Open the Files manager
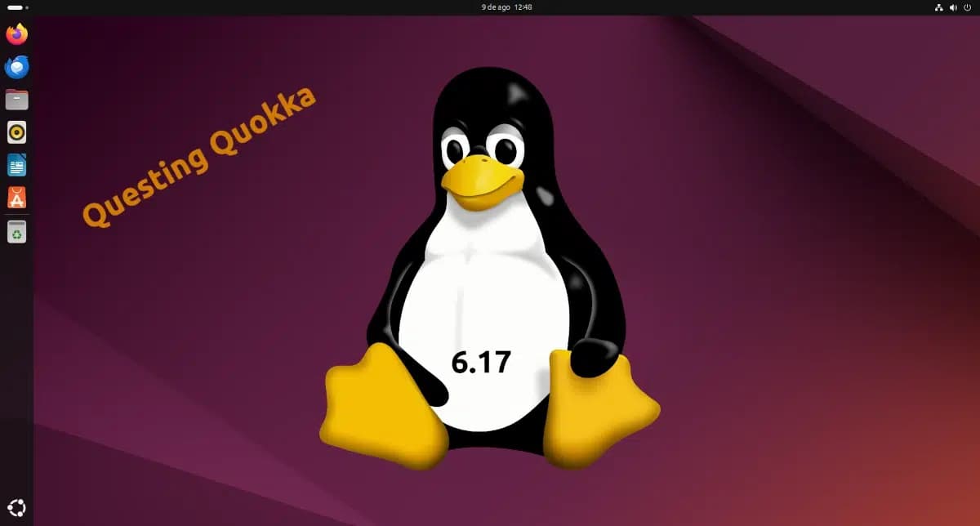The width and height of the screenshot is (980, 526). [x=16, y=100]
